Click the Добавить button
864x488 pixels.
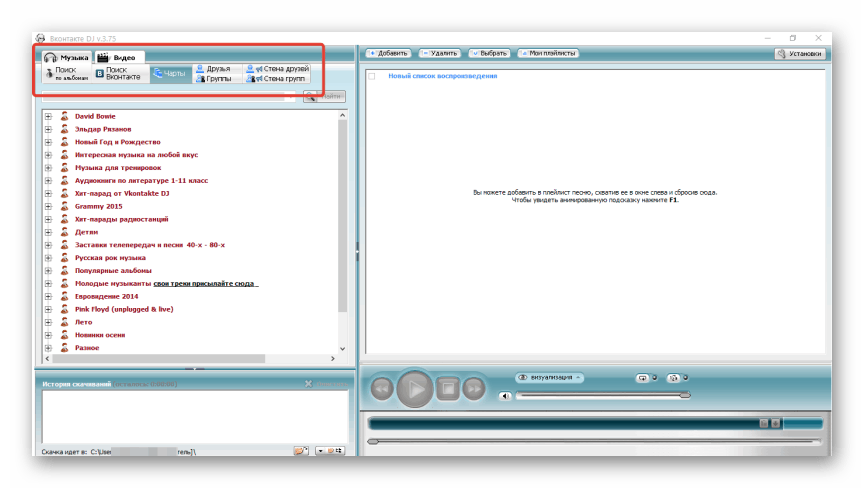388,53
